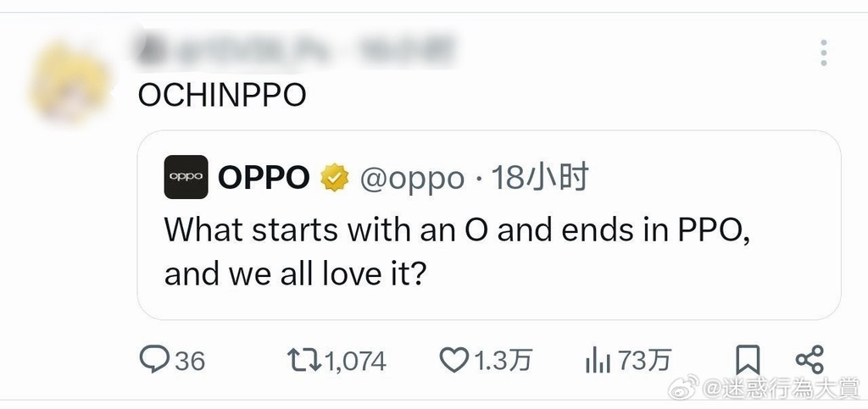Click the reply comment bubble icon

(153, 360)
